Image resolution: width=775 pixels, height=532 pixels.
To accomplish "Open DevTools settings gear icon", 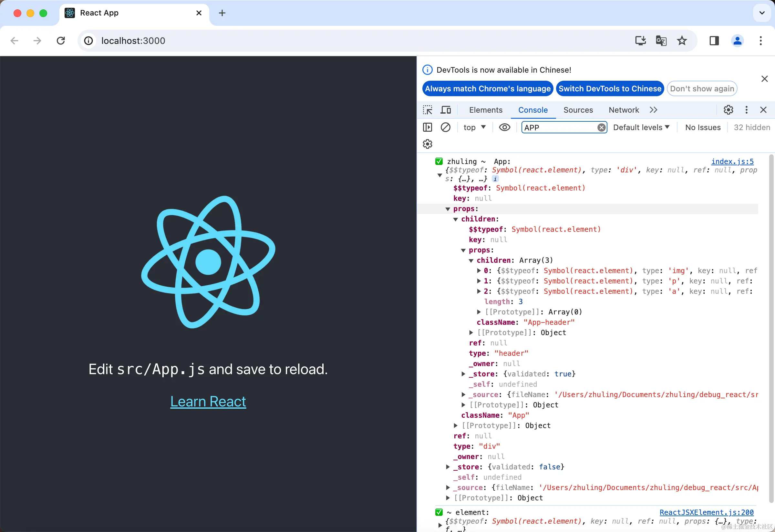I will coord(728,110).
